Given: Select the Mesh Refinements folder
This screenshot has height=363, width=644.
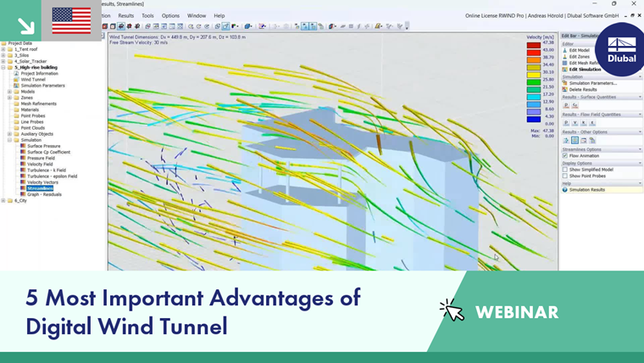Looking at the screenshot, I should pos(39,103).
